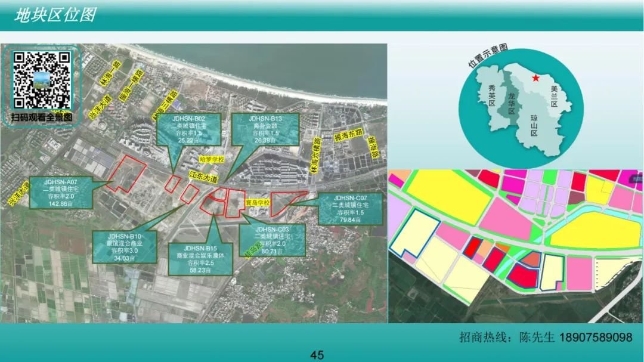The height and width of the screenshot is (362, 644).
Task: Select the JDHSN-A07 residential parcel callout
Action: (60, 192)
